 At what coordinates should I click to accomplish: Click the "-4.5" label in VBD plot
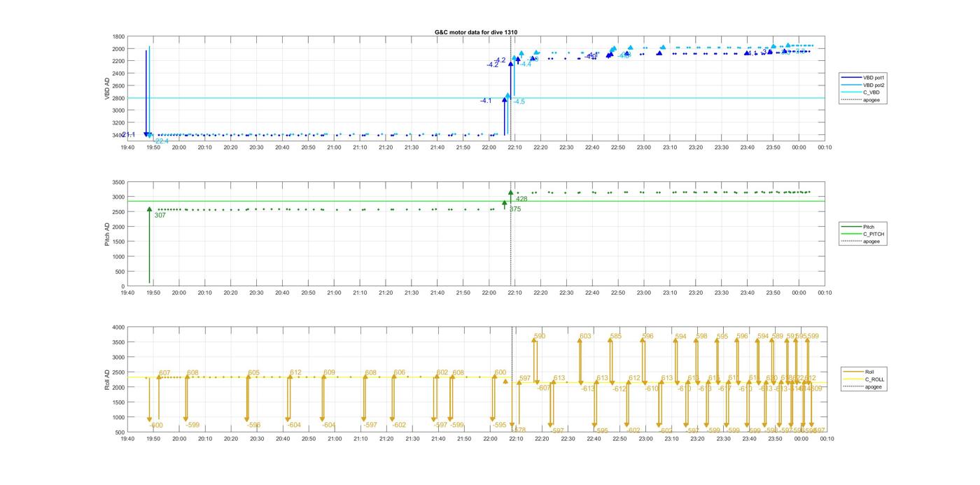pyautogui.click(x=519, y=102)
